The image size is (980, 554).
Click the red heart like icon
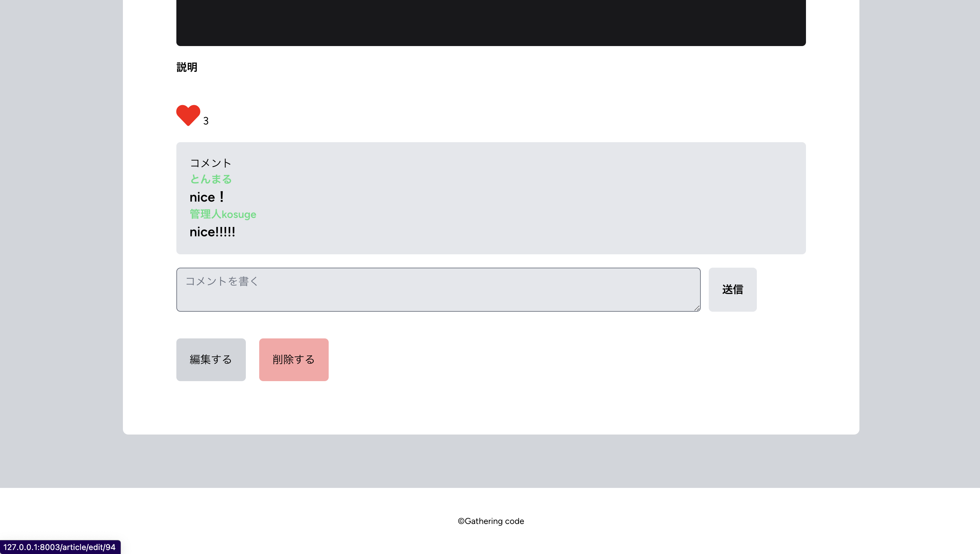click(x=188, y=115)
